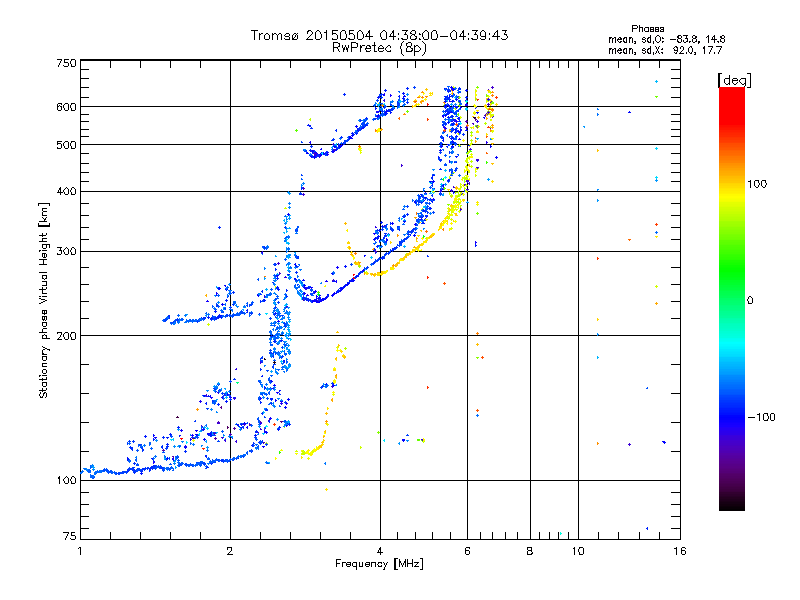Image resolution: width=800 pixels, height=600 pixels.
Task: Click colorbar tick label -100
Action: click(x=761, y=417)
